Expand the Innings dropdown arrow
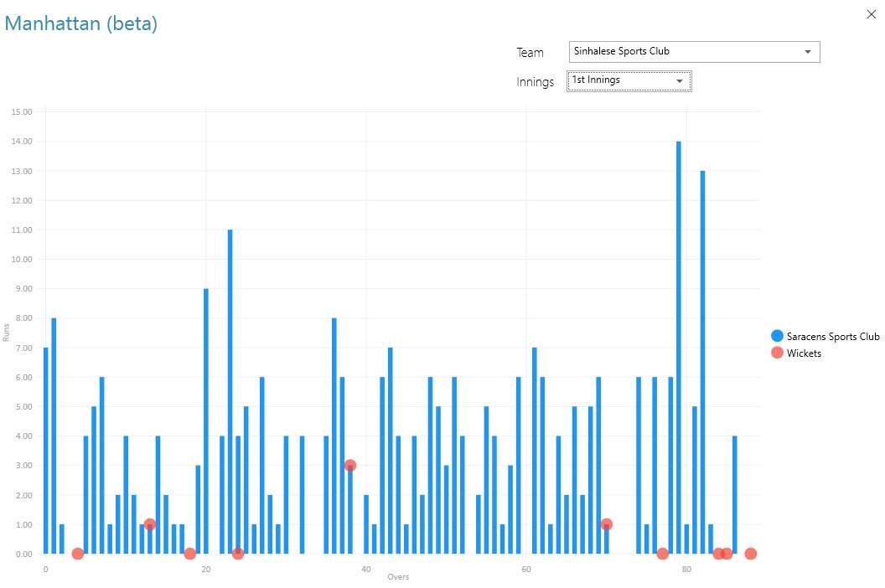This screenshot has height=588, width=885. pyautogui.click(x=680, y=81)
